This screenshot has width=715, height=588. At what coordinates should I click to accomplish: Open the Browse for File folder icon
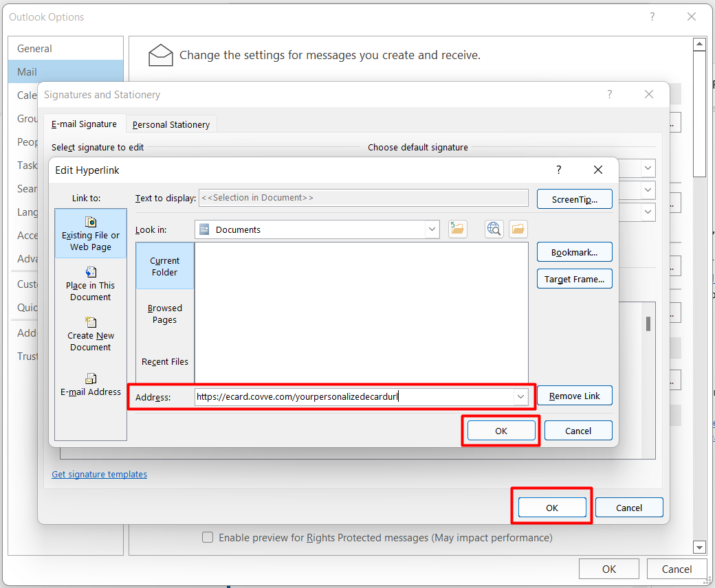(518, 229)
